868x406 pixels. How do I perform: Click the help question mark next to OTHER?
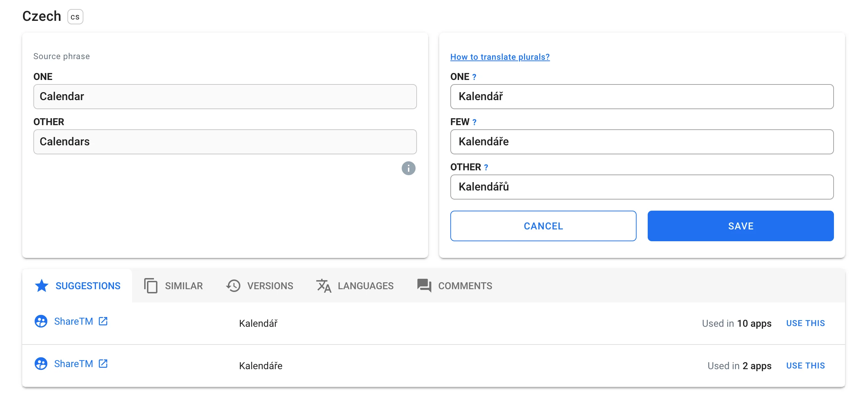pos(486,168)
